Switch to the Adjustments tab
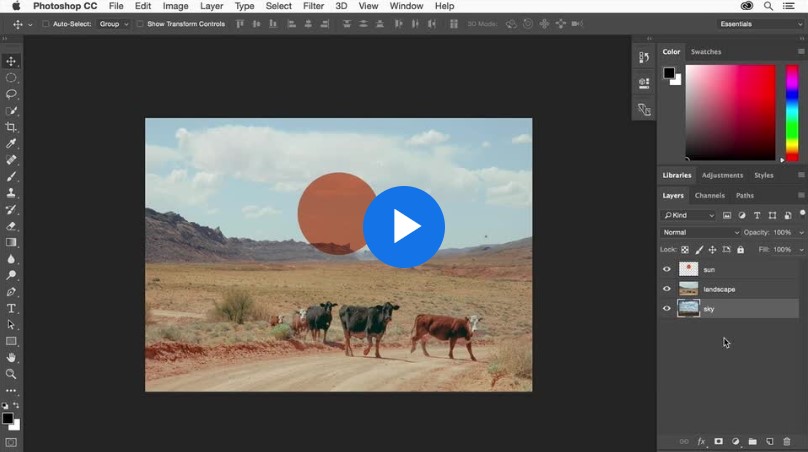This screenshot has width=808, height=452. (x=722, y=175)
